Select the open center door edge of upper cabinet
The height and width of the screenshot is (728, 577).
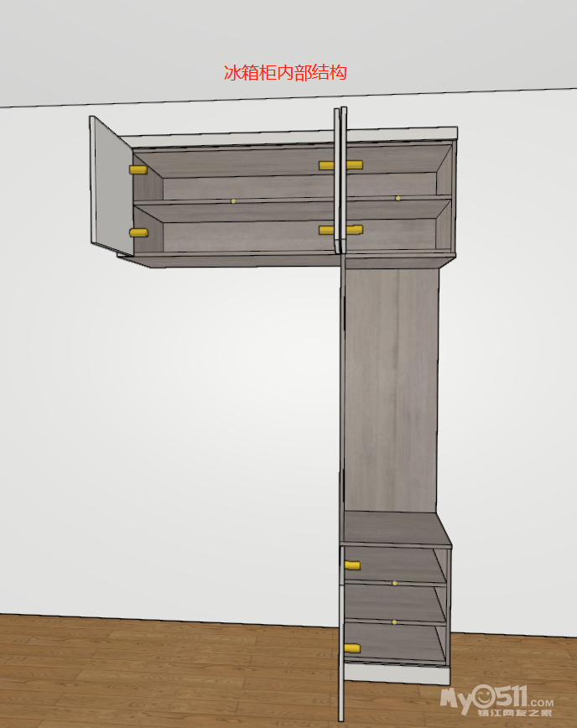[x=339, y=180]
